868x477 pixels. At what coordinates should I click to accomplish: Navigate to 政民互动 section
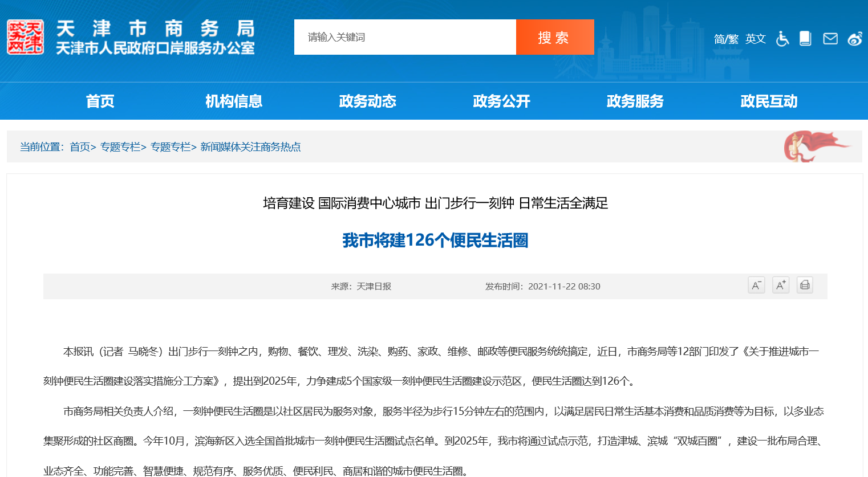tap(769, 101)
